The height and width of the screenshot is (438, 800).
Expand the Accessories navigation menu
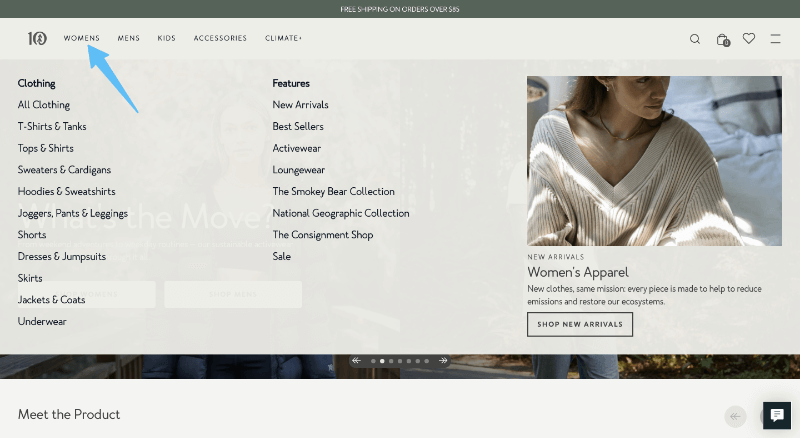pos(220,39)
